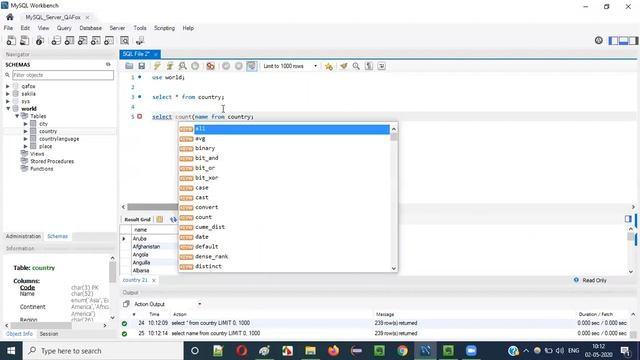Open a script file in the editor
640x360 pixels.
[x=129, y=66]
